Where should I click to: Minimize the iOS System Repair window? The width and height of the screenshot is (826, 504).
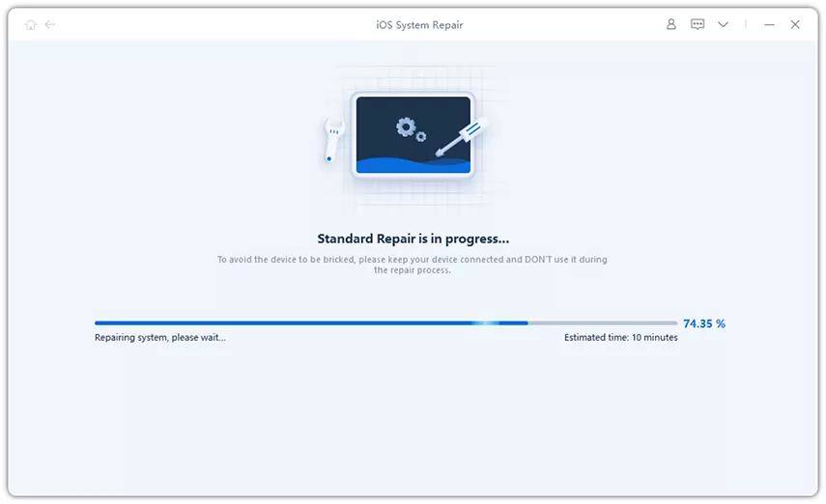[x=769, y=25]
